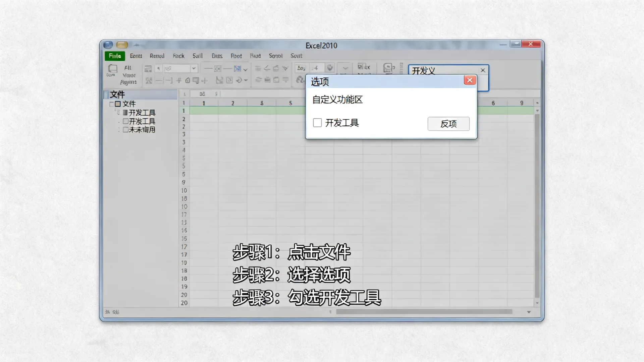Image resolution: width=644 pixels, height=362 pixels.
Task: Click the padlock icon in second ribbon row
Action: 187,80
